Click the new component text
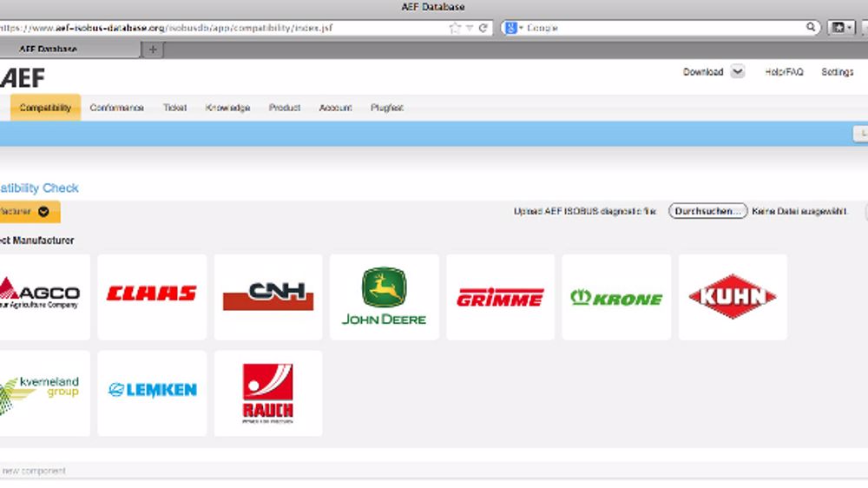This screenshot has height=488, width=868. coord(34,471)
